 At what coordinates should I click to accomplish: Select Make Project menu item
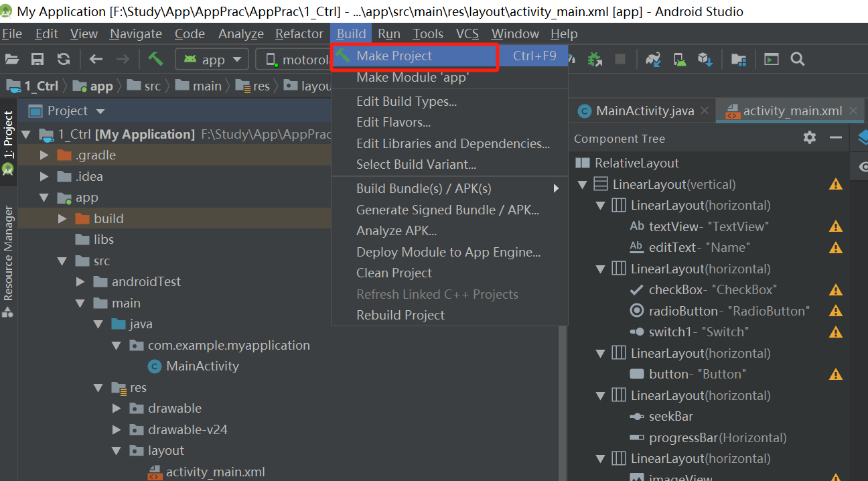[x=449, y=56]
